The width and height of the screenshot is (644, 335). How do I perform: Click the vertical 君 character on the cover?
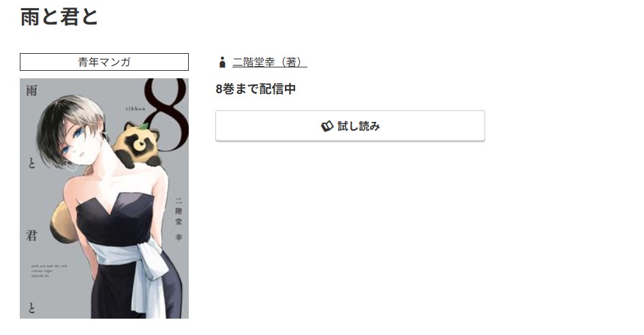point(31,236)
